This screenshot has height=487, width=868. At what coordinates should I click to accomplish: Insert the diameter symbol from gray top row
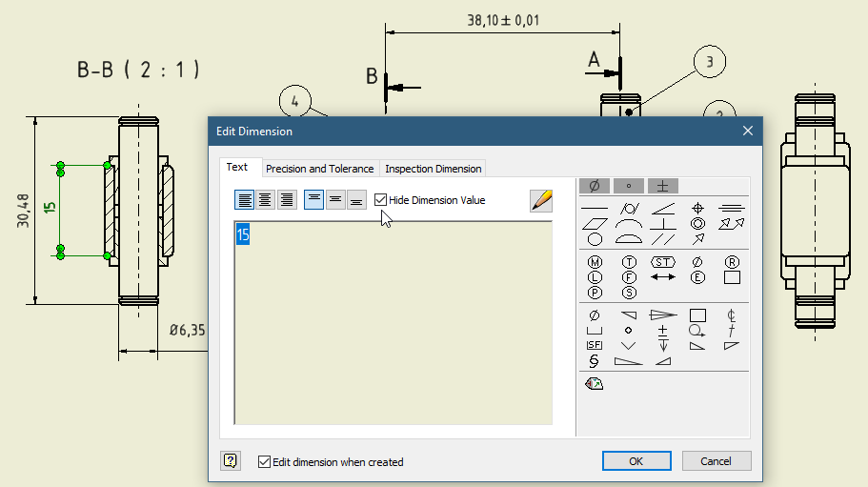pos(594,186)
